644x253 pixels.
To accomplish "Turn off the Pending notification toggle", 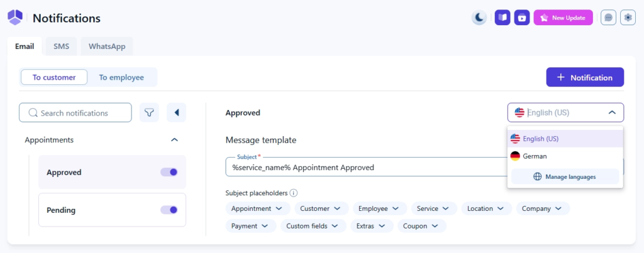I will (x=169, y=210).
